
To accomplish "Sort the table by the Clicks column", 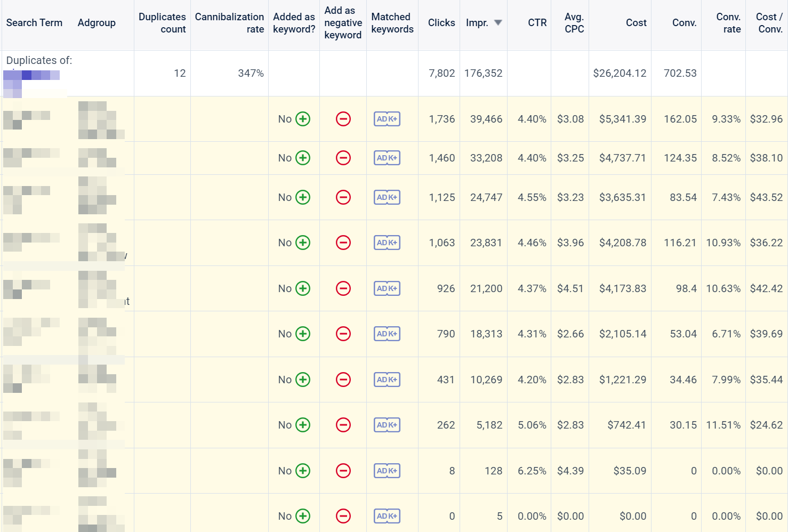I will click(440, 23).
